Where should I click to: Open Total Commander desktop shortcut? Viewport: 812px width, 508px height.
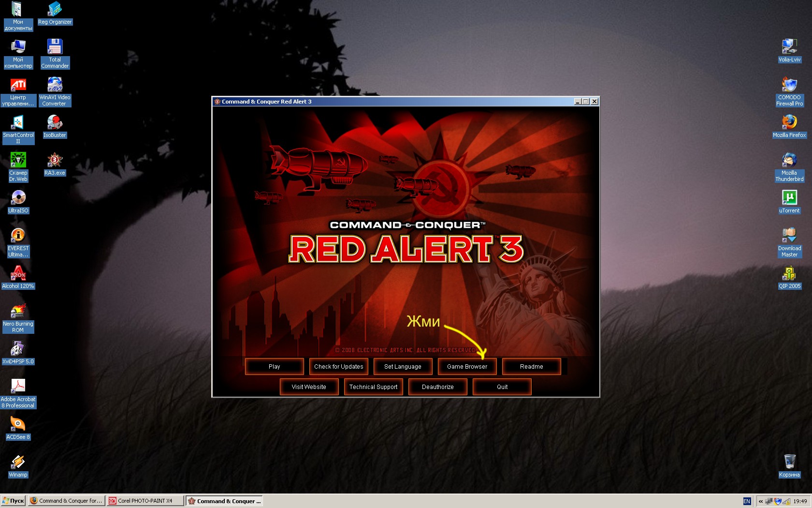55,54
